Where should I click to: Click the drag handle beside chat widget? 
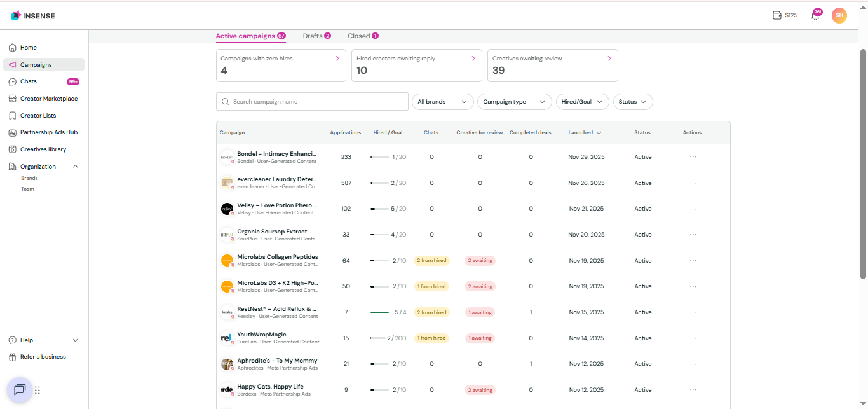pos(37,391)
